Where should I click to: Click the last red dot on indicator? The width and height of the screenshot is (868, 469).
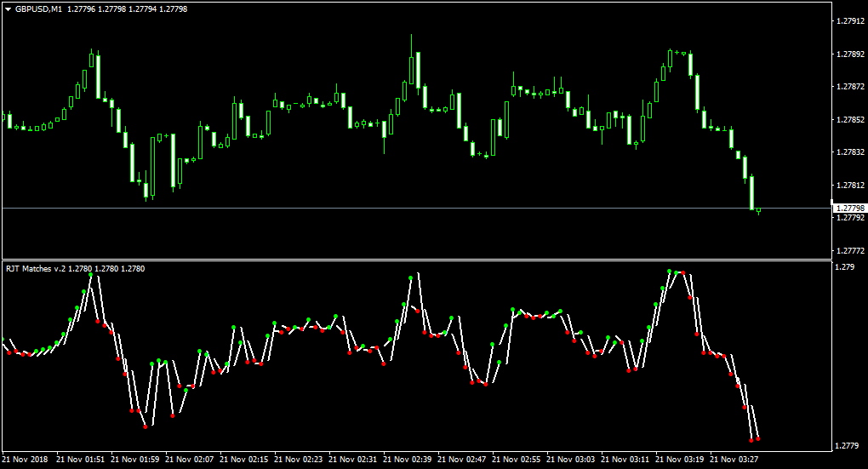pos(758,439)
